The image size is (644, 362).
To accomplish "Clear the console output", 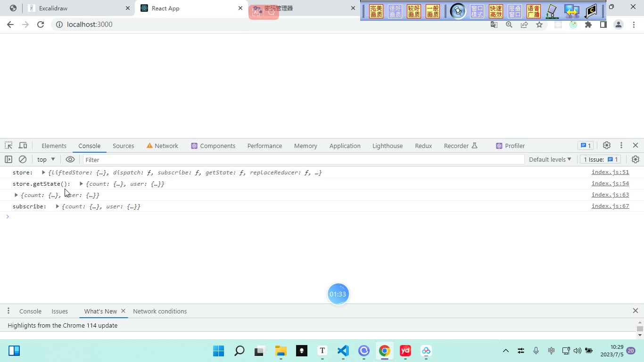I will [22, 159].
